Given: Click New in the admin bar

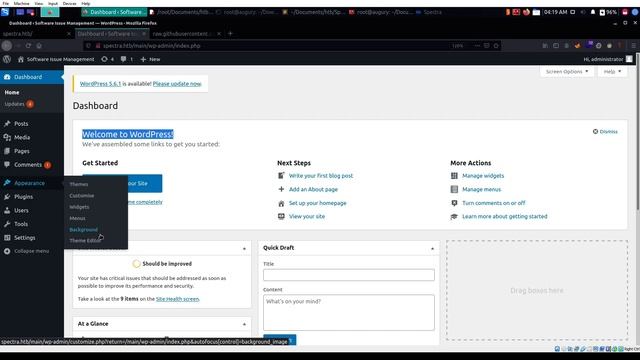Looking at the screenshot, I should (151, 59).
